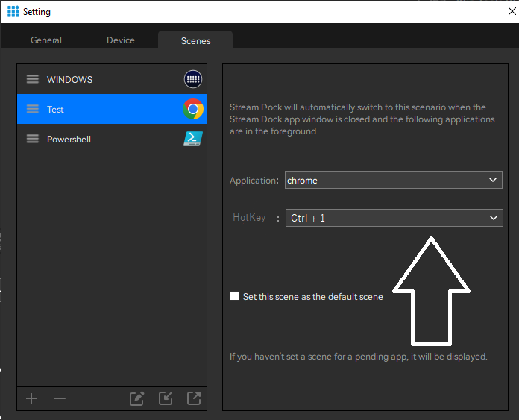Click the WINDOWS scene keyboard icon
519x420 pixels.
(x=193, y=79)
